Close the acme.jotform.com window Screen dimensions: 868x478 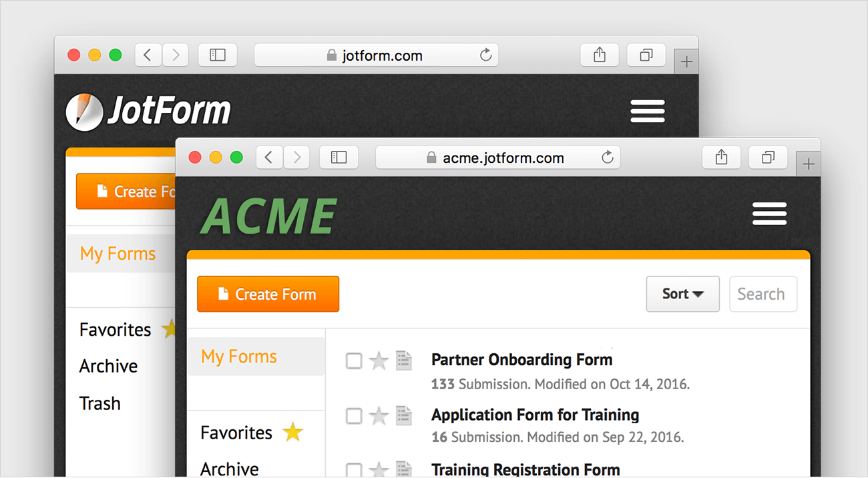(x=195, y=158)
